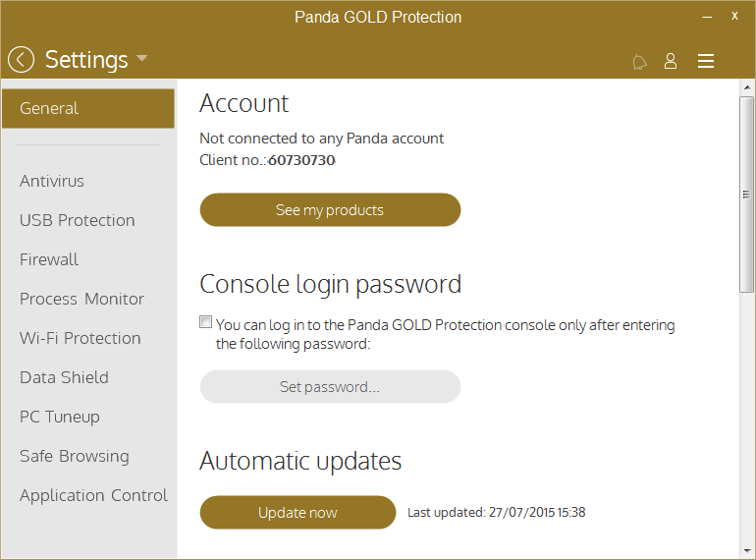Open Safe Browsing settings
This screenshot has height=560, width=756.
tap(75, 456)
